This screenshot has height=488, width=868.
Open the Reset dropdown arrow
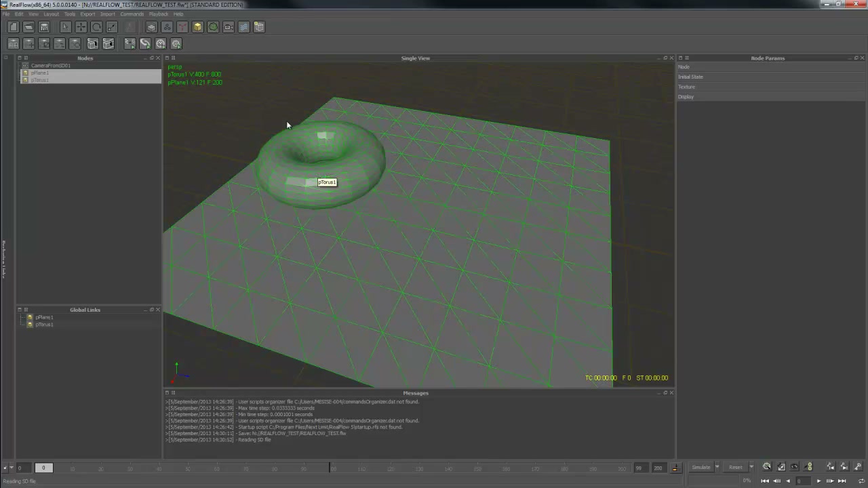coord(751,467)
